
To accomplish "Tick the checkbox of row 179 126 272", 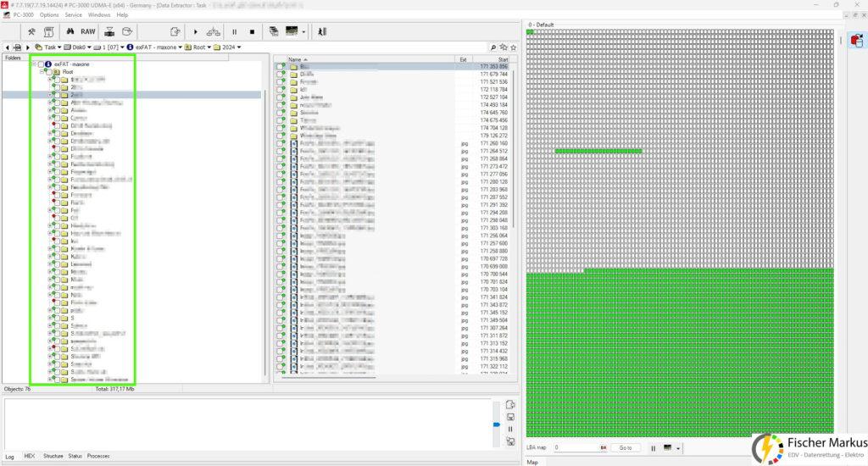I will tap(281, 136).
